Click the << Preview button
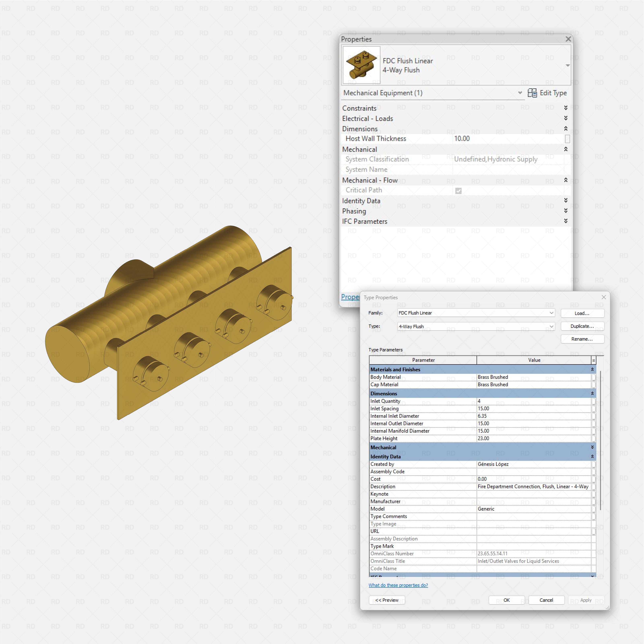Viewport: 644px width, 644px height. pyautogui.click(x=387, y=600)
